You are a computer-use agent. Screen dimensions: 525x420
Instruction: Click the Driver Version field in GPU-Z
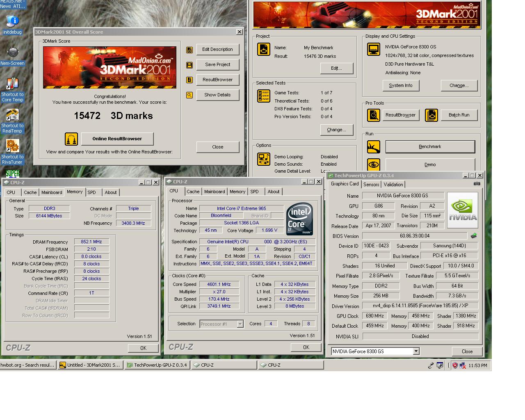420,306
